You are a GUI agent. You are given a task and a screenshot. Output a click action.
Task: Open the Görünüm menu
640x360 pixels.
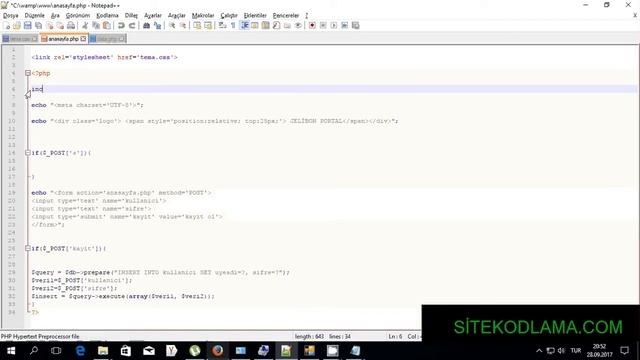pos(78,16)
